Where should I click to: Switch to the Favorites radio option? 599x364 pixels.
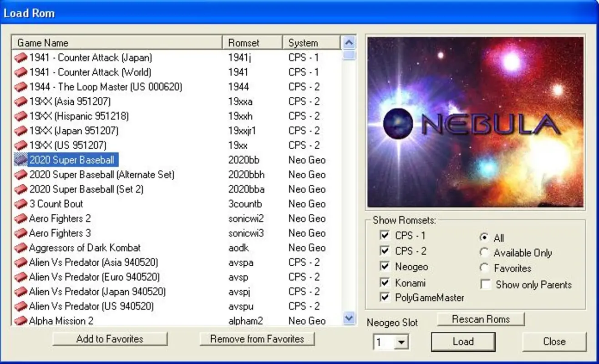[484, 268]
